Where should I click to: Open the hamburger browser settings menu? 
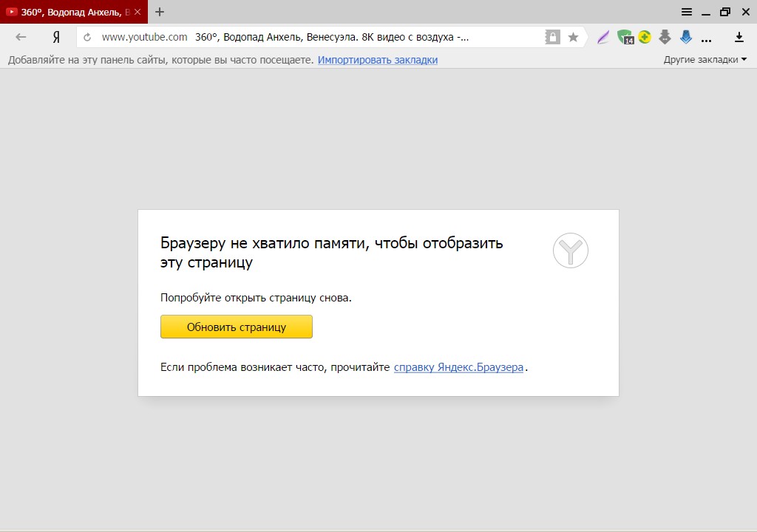pos(687,12)
